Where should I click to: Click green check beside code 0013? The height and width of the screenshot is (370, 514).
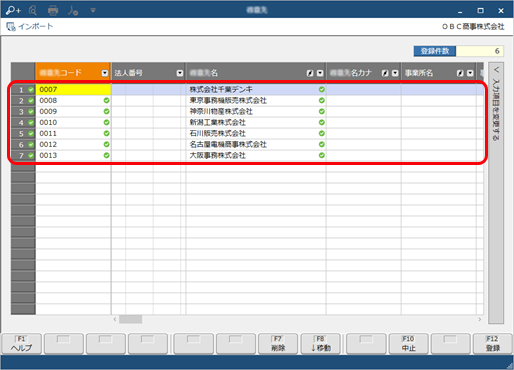click(106, 155)
